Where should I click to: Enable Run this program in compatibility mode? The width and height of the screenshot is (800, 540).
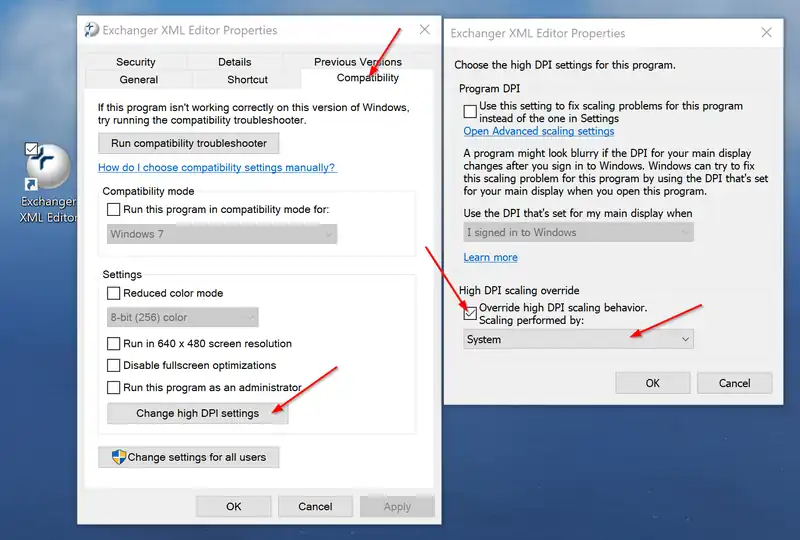[x=114, y=209]
